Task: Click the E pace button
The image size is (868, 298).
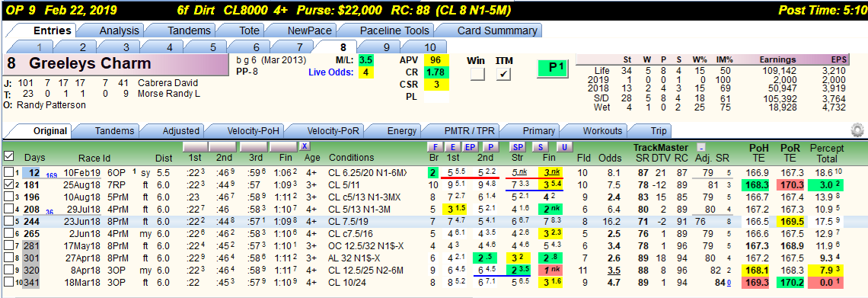Action: pos(453,147)
